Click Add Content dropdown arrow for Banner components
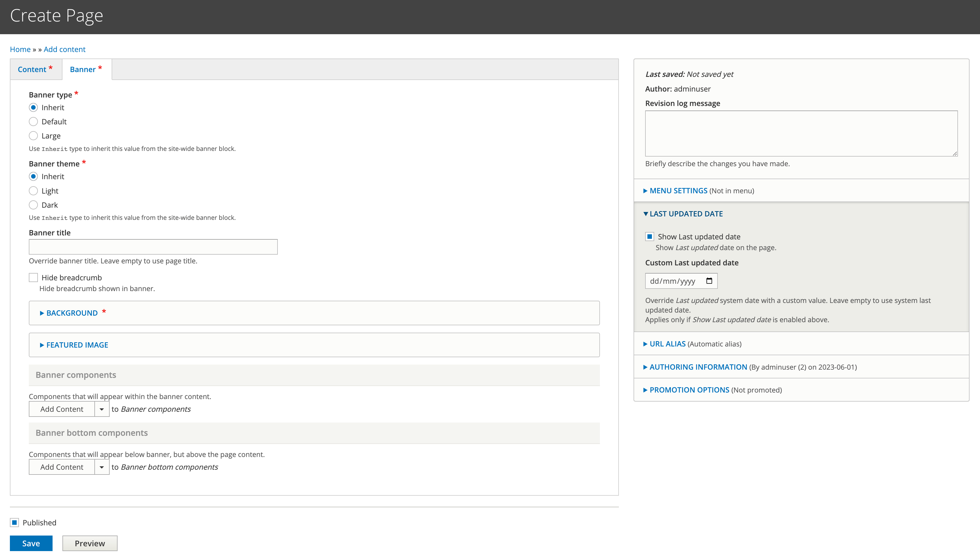This screenshot has width=980, height=559. point(102,409)
